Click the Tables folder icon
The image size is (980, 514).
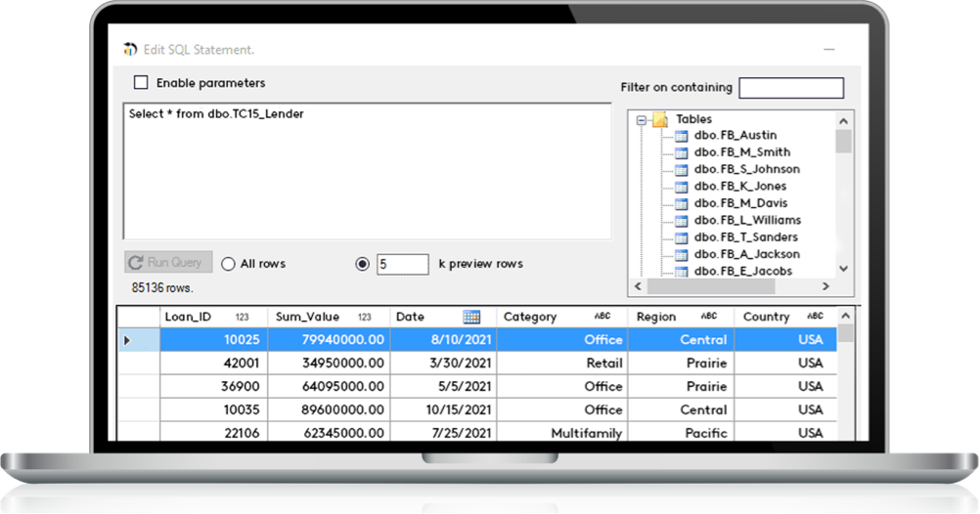661,119
